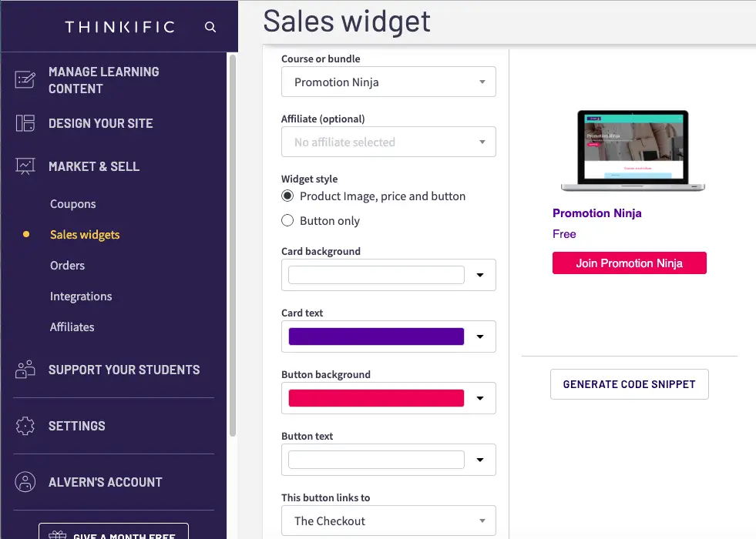
Task: Click Promotion Ninja title in preview
Action: coord(597,213)
